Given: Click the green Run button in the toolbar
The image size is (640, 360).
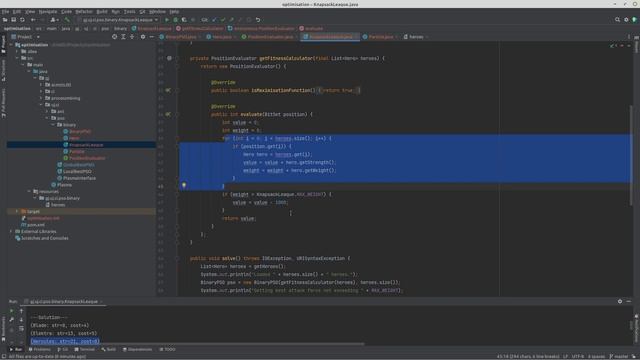Looking at the screenshot, I should click(167, 20).
